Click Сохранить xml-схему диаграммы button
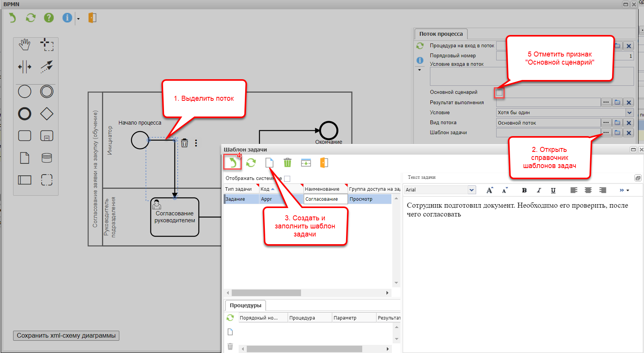The width and height of the screenshot is (644, 353). coord(66,336)
